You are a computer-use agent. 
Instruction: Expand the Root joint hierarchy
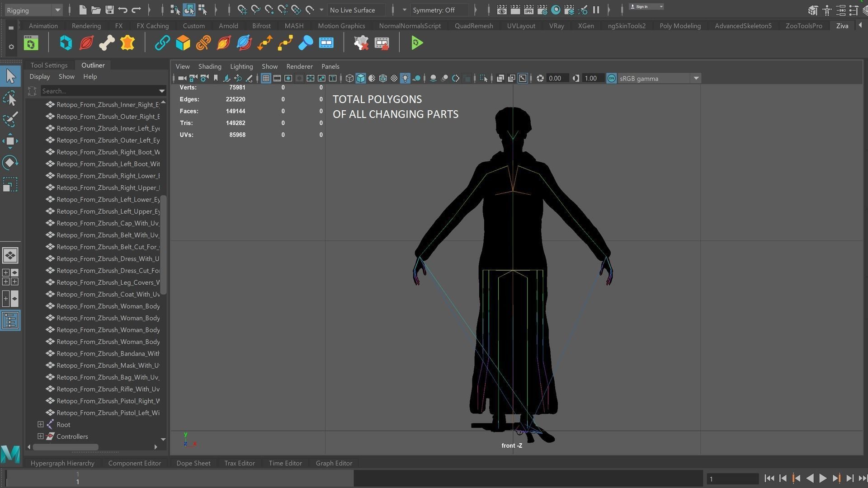(x=41, y=424)
